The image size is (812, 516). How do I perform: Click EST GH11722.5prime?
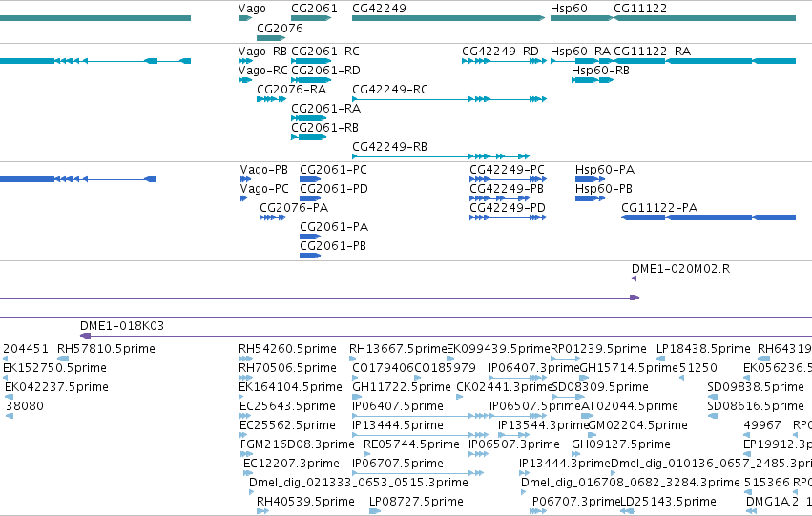(x=402, y=387)
